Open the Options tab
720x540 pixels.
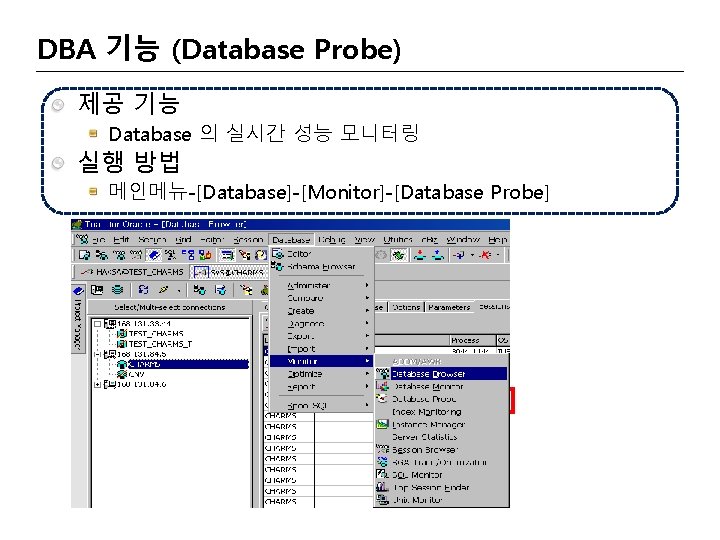click(406, 307)
